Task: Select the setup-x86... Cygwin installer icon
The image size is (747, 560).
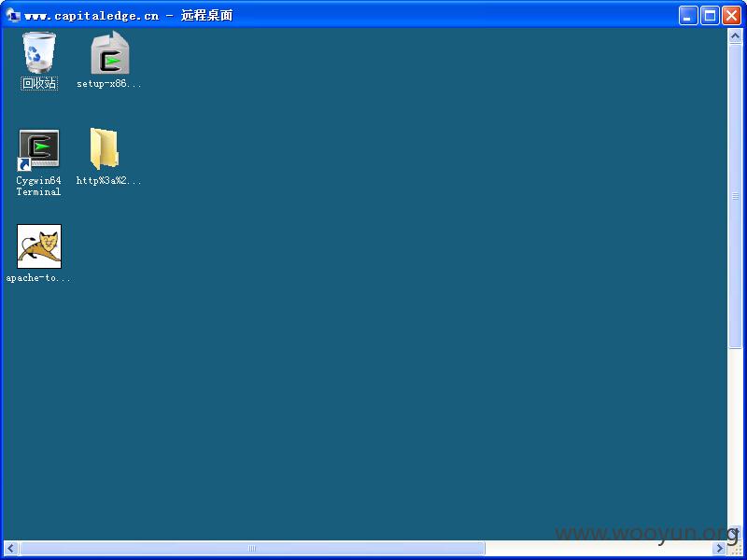Action: point(110,52)
